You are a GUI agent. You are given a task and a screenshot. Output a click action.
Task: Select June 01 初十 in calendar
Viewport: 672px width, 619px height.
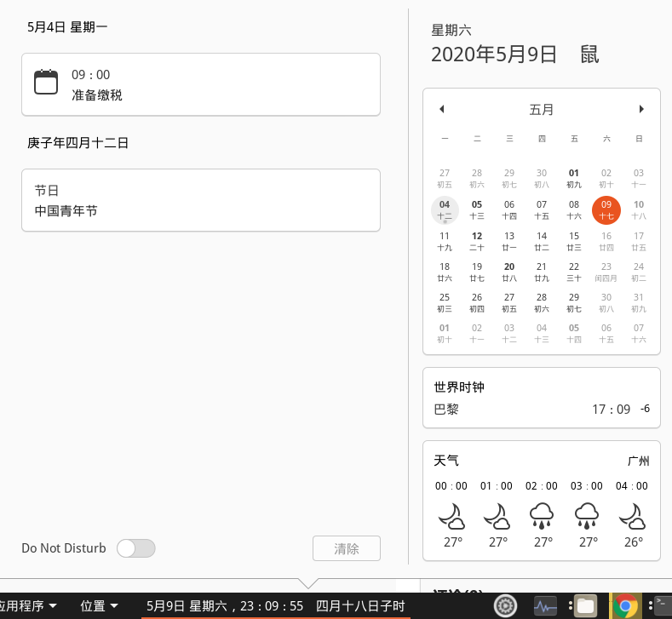[445, 333]
